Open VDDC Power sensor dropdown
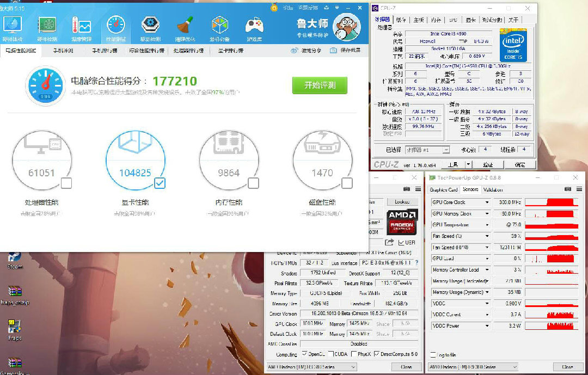The height and width of the screenshot is (375, 588). tap(487, 325)
